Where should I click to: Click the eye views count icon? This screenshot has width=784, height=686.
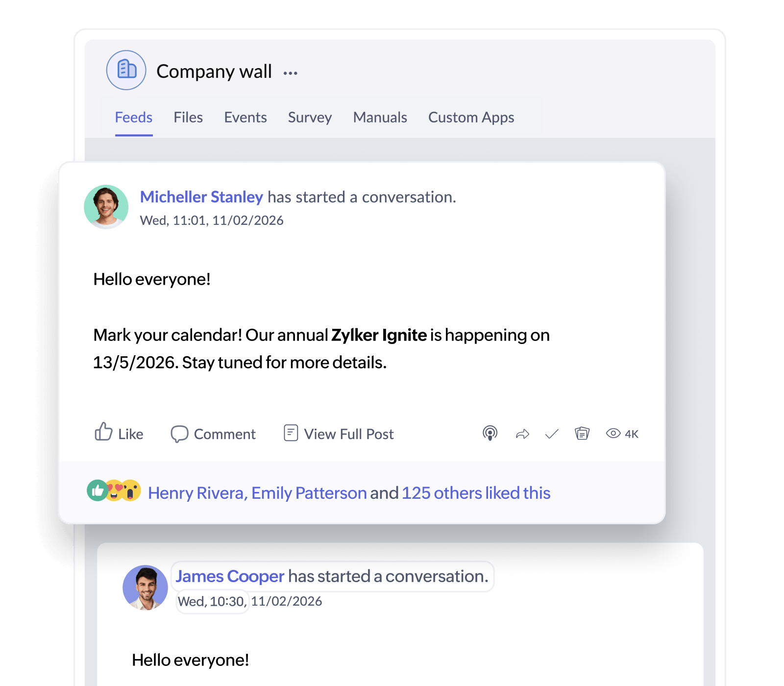(x=613, y=433)
